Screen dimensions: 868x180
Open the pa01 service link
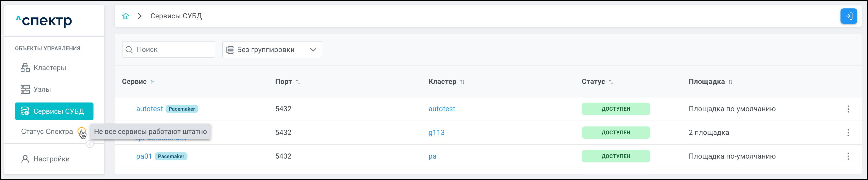[144, 156]
